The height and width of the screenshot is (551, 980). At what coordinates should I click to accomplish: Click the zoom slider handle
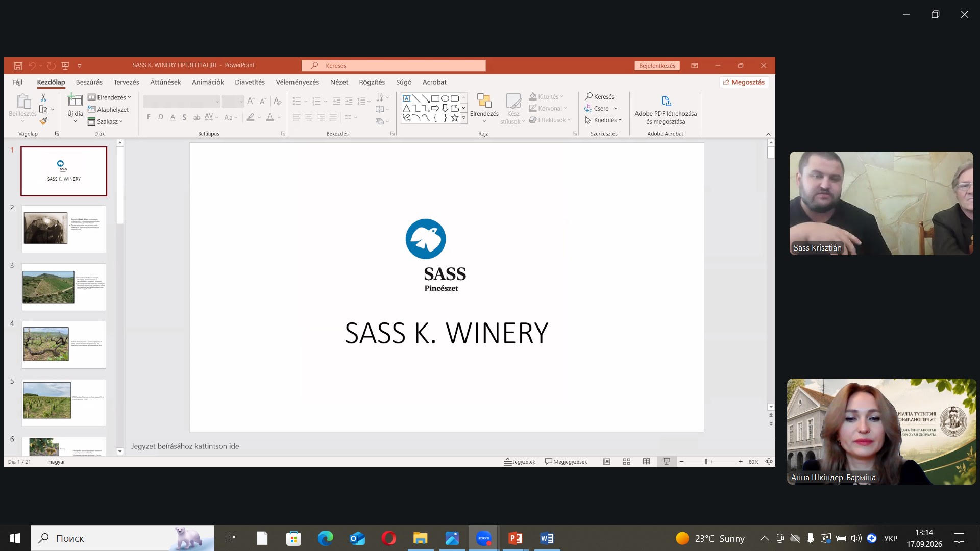(x=706, y=462)
